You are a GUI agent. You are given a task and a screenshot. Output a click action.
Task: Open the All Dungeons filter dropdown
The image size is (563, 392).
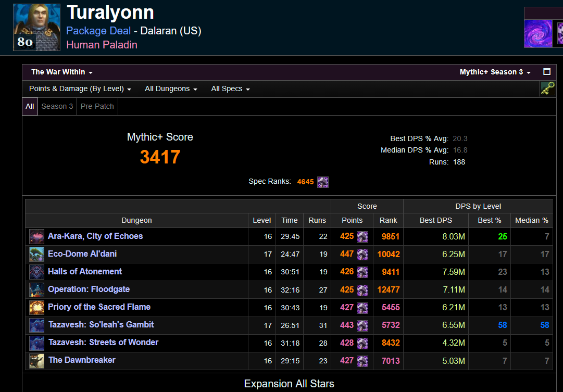click(171, 88)
